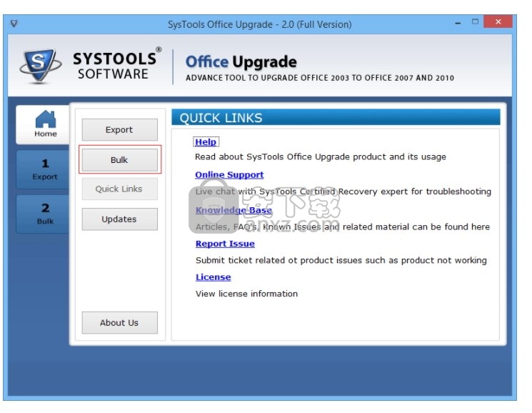Click text 'View license information'

[x=246, y=294]
